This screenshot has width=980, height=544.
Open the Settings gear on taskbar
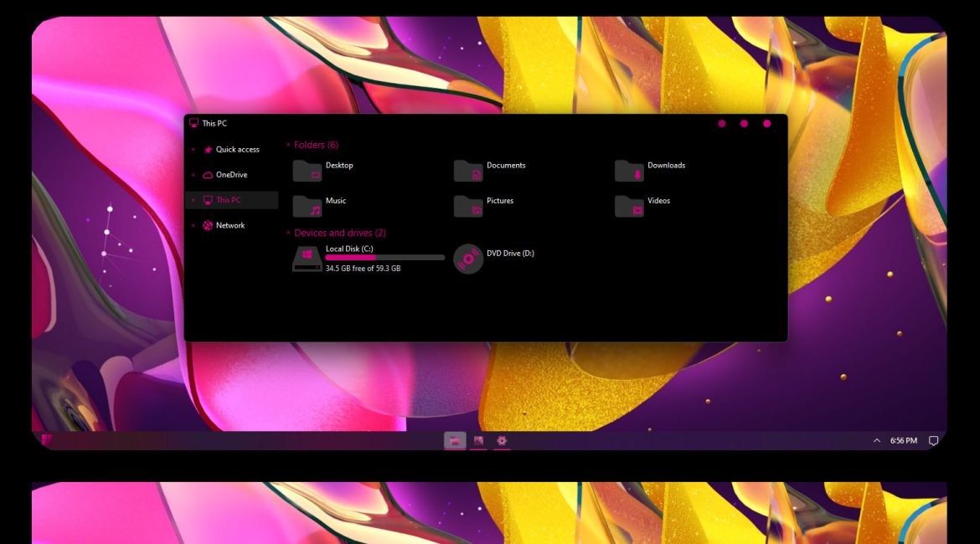(501, 441)
